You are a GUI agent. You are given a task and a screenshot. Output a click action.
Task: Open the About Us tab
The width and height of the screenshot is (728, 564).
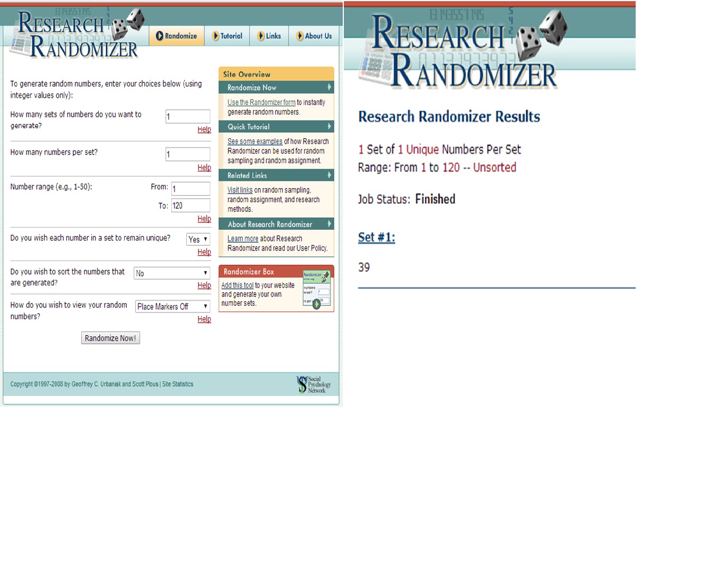314,36
